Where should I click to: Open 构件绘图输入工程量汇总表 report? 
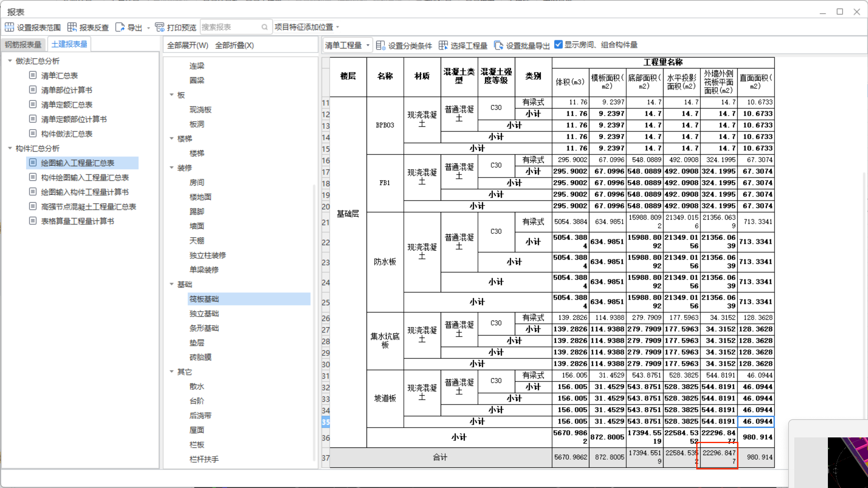[85, 177]
